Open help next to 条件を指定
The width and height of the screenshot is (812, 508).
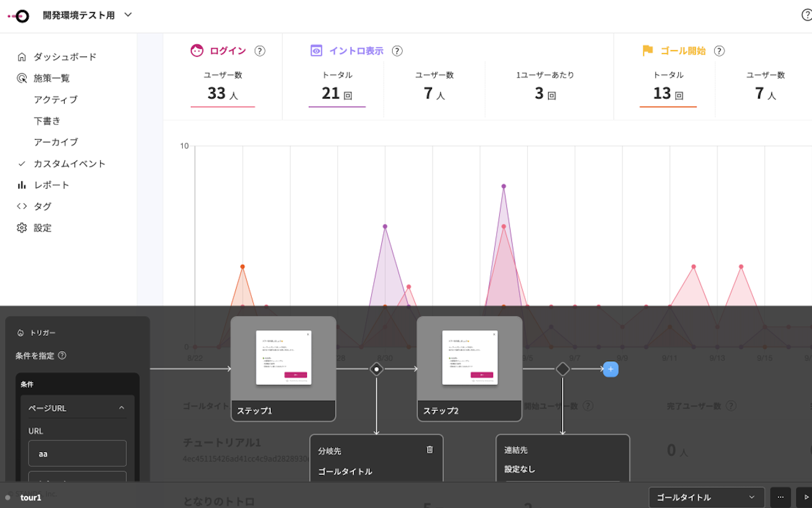62,356
